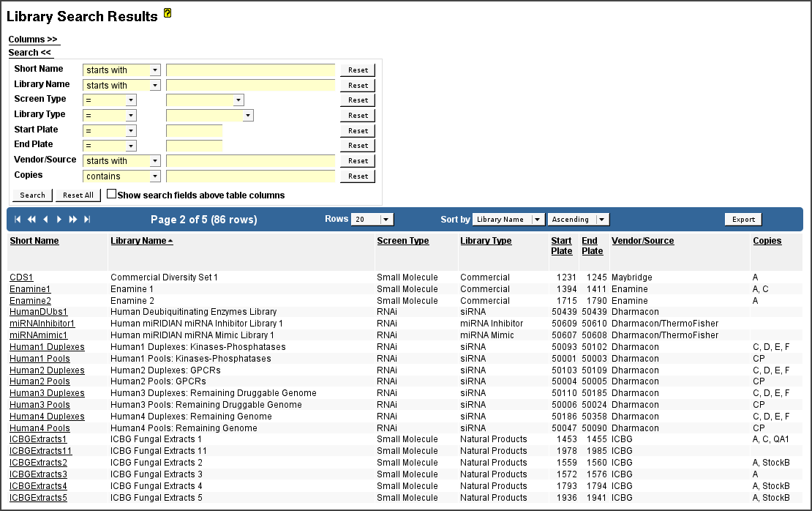Open the CDS1 library link
The image size is (812, 511).
click(x=21, y=277)
